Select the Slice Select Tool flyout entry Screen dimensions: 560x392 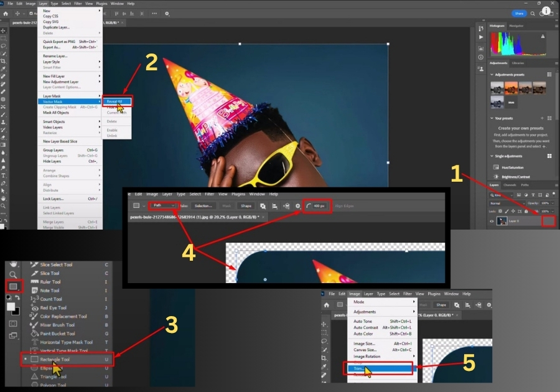point(67,264)
